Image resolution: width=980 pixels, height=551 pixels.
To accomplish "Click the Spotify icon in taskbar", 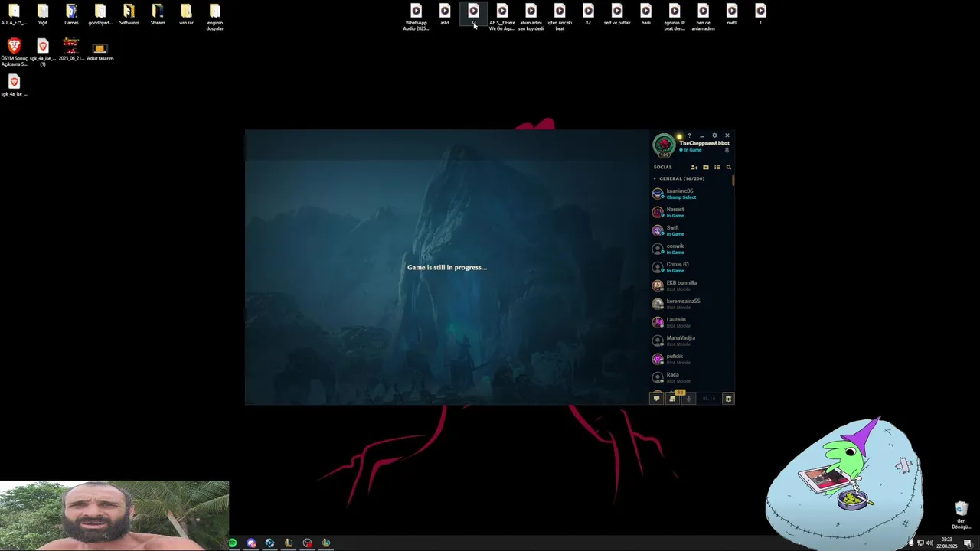I will pos(233,543).
